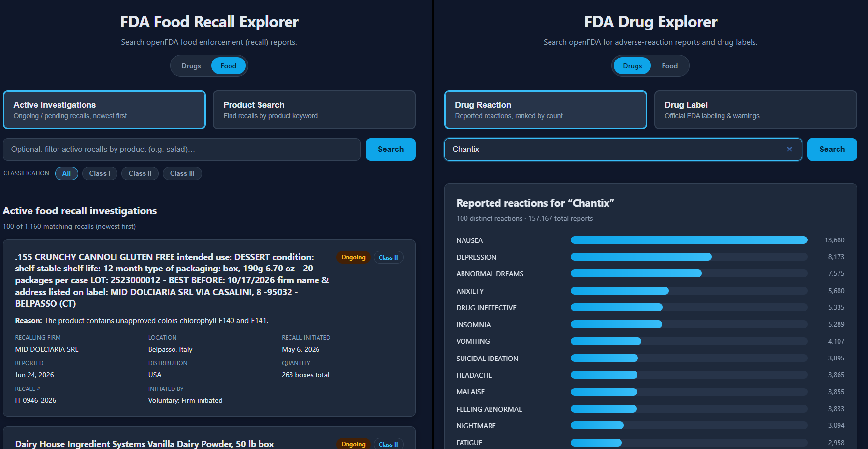The width and height of the screenshot is (868, 449).
Task: Select the SUICIDAL IDEATION reaction label
Action: 487,359
